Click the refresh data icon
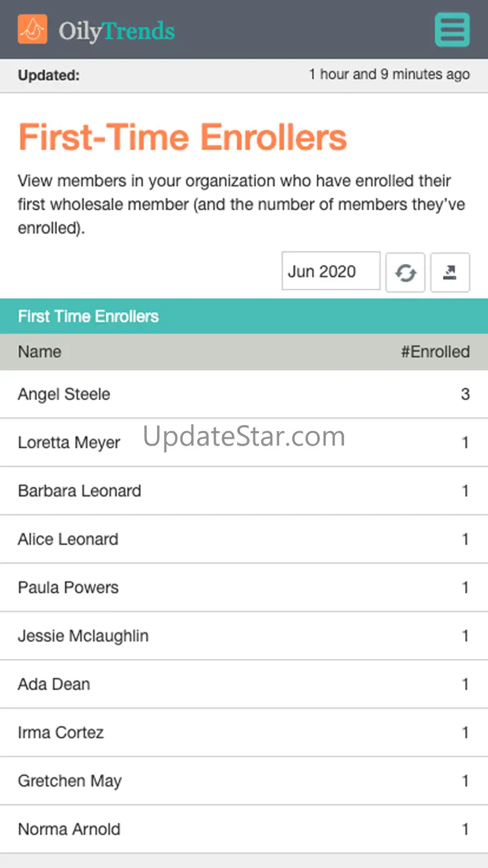Screen dimensions: 488x868 [x=405, y=272]
